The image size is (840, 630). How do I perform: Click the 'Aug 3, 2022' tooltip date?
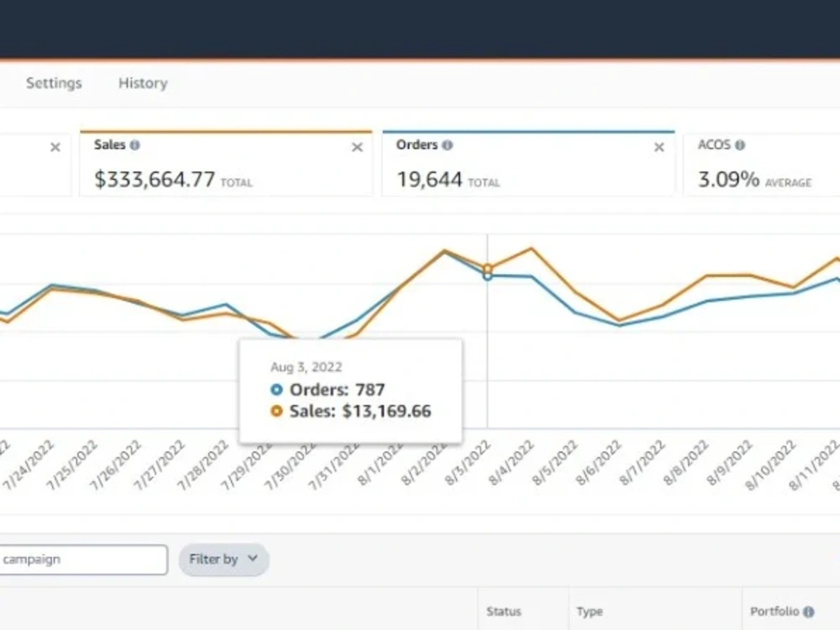(306, 367)
